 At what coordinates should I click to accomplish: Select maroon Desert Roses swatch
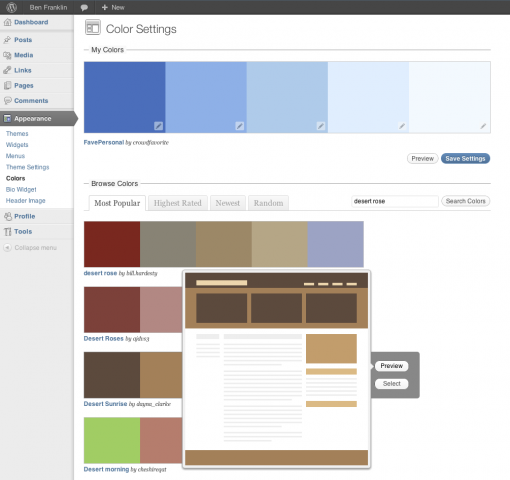tap(112, 310)
